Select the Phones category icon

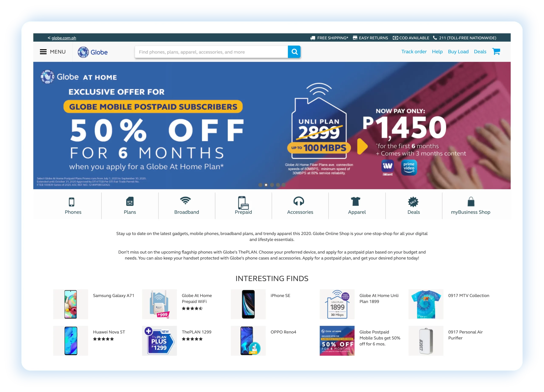point(71,202)
